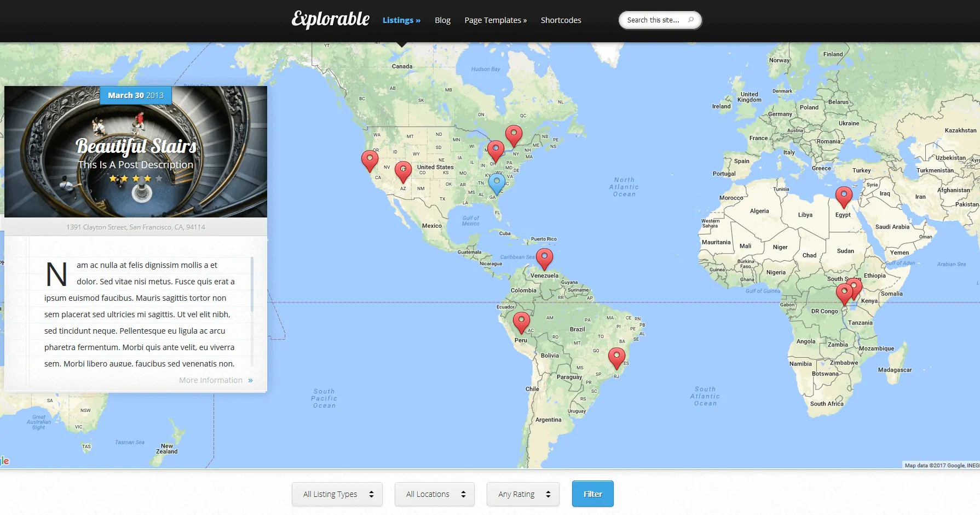Viewport: 980px width, 515px height.
Task: Open the Listings menu
Action: click(x=401, y=20)
